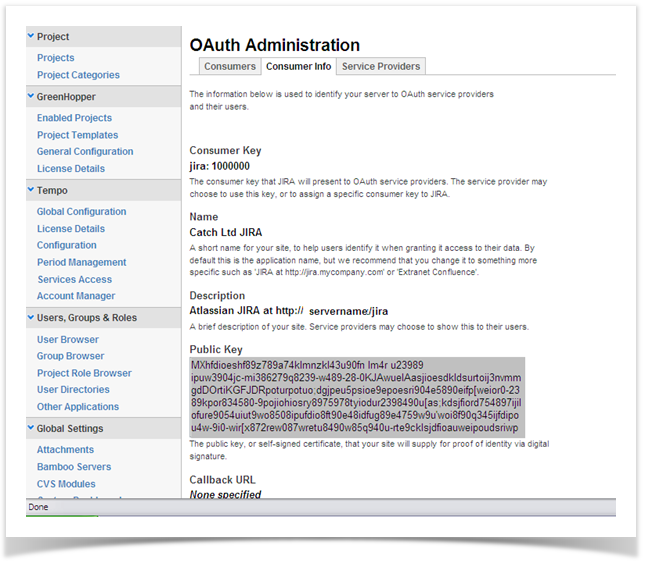Go to Project Categories
Screen dimensions: 650x566
coord(78,75)
